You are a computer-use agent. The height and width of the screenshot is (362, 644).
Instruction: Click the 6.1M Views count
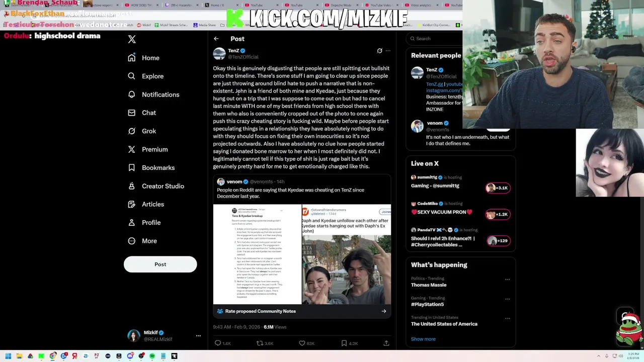(x=275, y=327)
